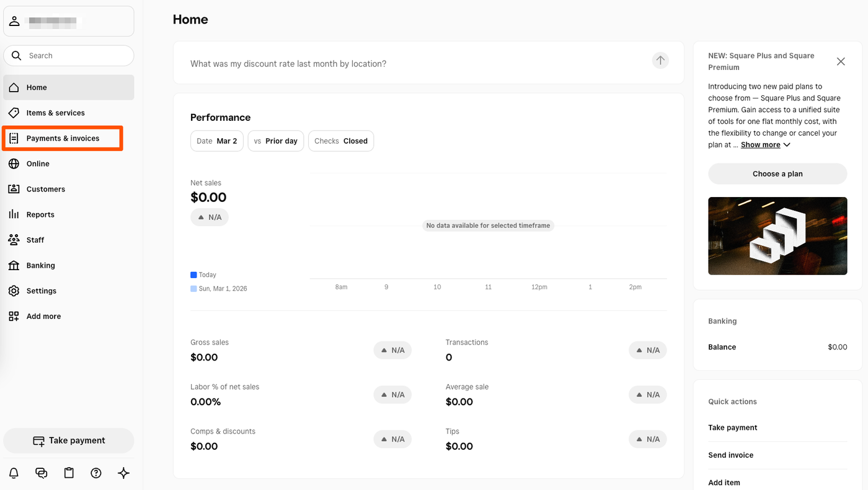Click account profile at top of sidebar
Image resolution: width=868 pixels, height=490 pixels.
pyautogui.click(x=68, y=22)
